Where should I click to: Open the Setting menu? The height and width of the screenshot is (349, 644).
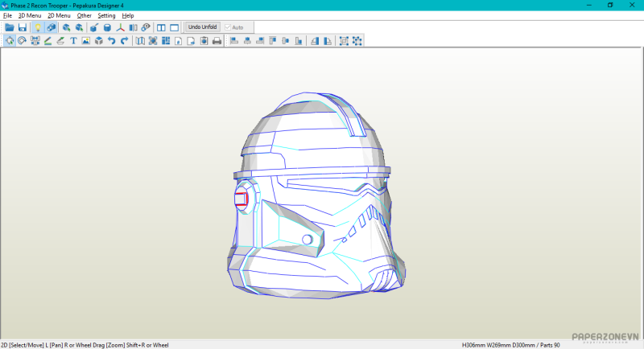point(106,15)
